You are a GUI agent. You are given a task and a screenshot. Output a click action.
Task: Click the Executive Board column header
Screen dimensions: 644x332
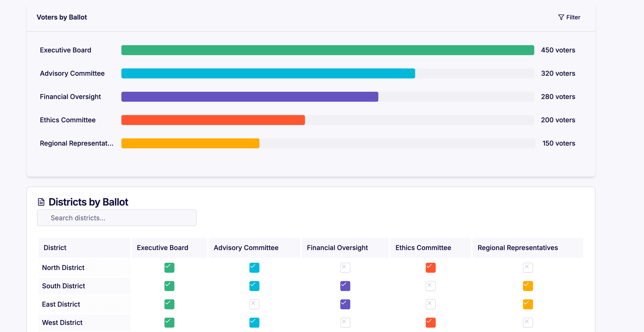163,248
